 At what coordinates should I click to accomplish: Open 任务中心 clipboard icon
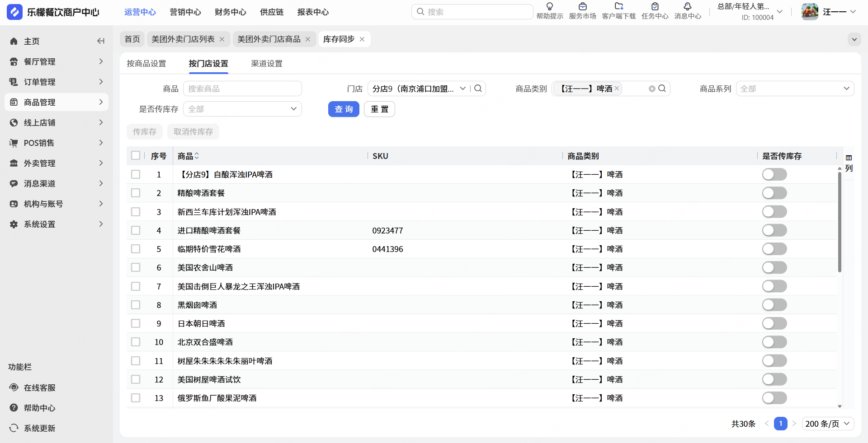(x=655, y=7)
